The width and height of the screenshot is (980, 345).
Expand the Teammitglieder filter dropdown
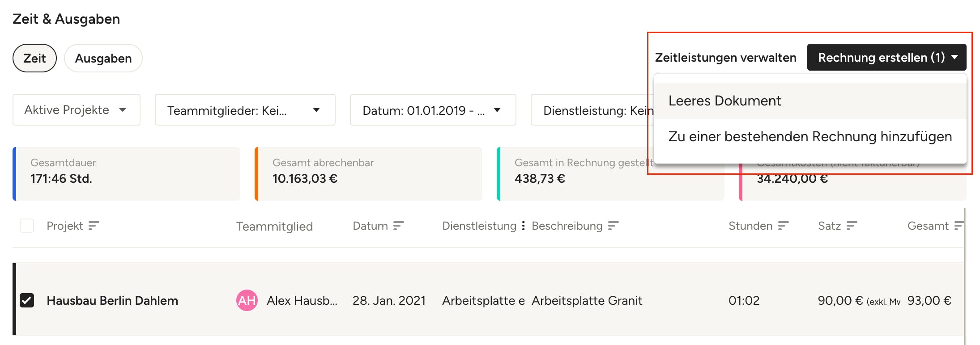tap(245, 109)
